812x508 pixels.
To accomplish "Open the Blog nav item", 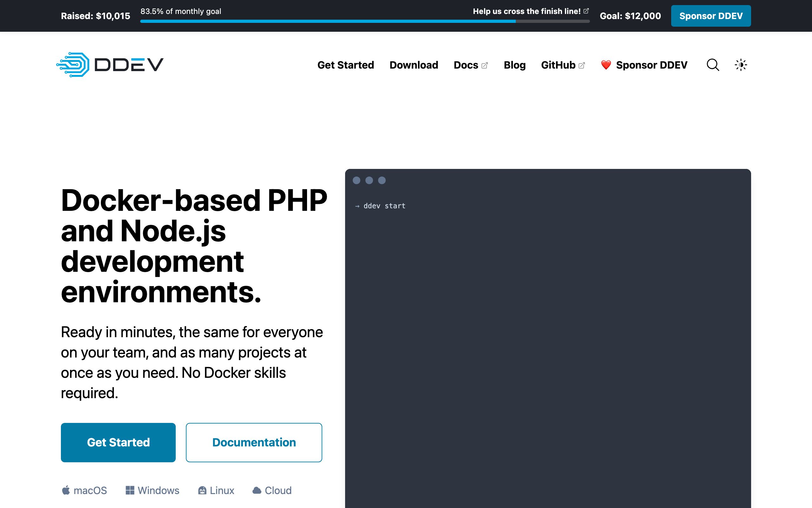I will point(515,65).
